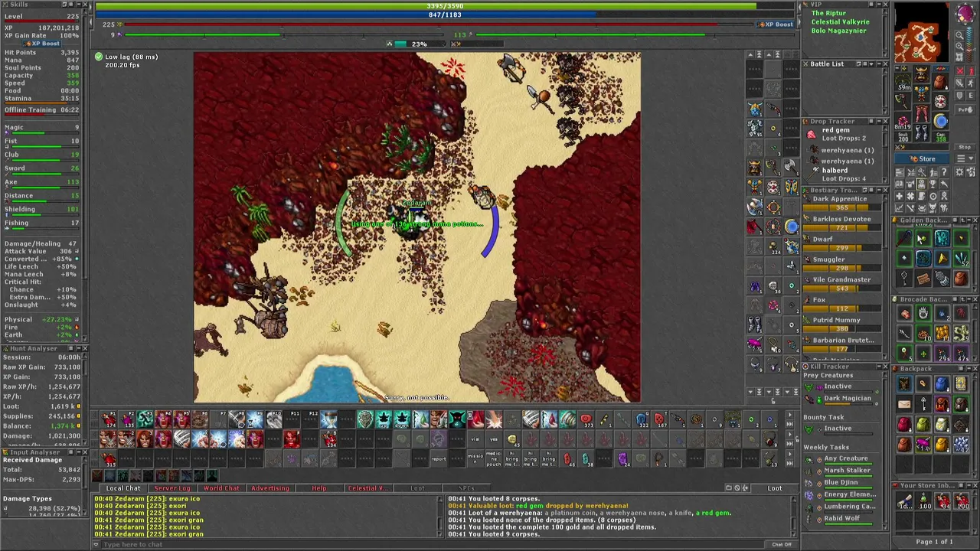Toggle tracking circle for Marsh Stalker task
Viewport: 980px width, 551px height.
[819, 472]
